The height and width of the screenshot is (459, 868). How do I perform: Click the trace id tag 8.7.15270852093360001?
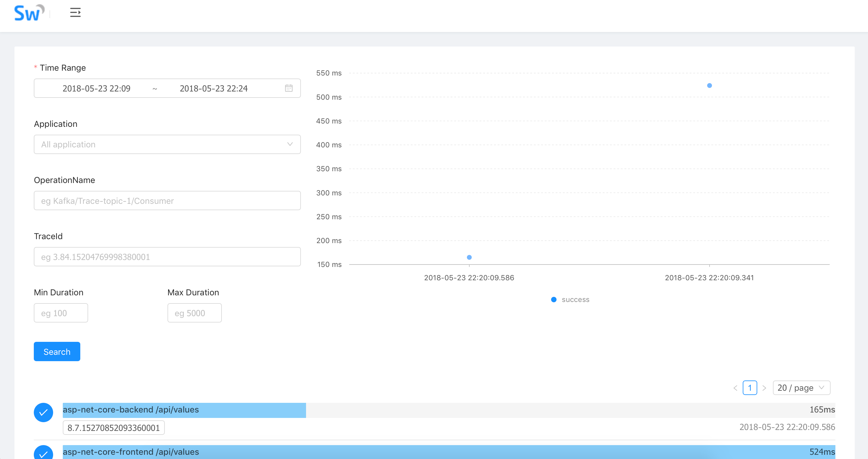[113, 427]
